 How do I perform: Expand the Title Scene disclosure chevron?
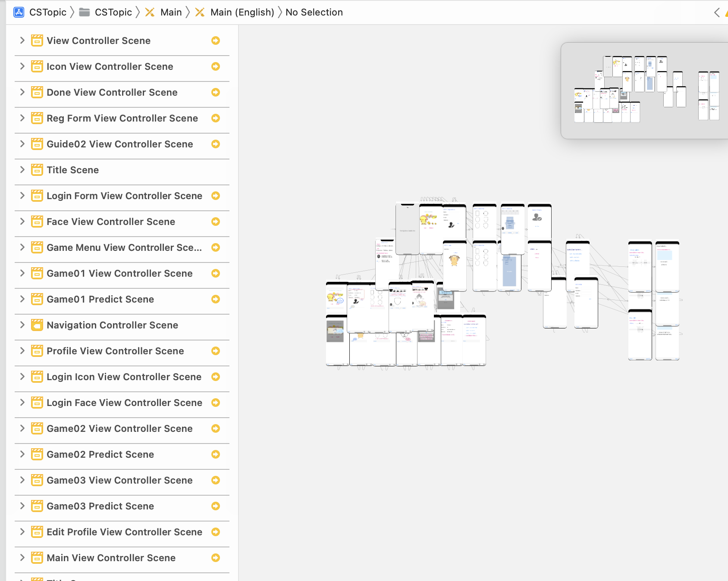click(x=22, y=170)
